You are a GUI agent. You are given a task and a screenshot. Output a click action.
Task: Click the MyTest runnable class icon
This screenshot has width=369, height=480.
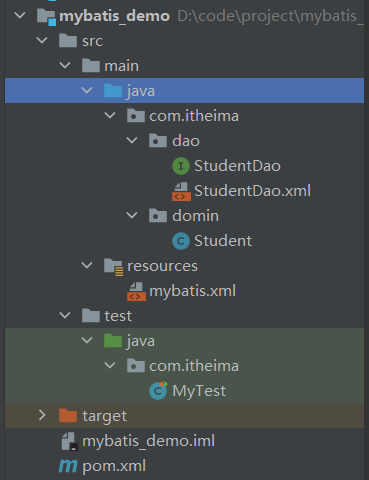158,391
